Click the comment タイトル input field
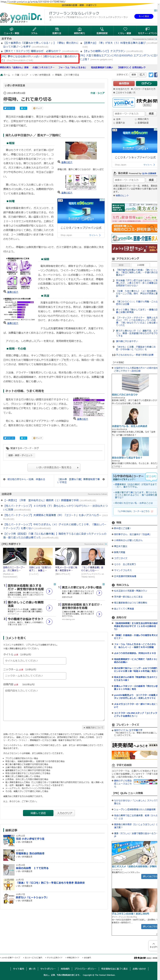Image resolution: width=160 pixels, height=980 pixels. tap(35, 661)
